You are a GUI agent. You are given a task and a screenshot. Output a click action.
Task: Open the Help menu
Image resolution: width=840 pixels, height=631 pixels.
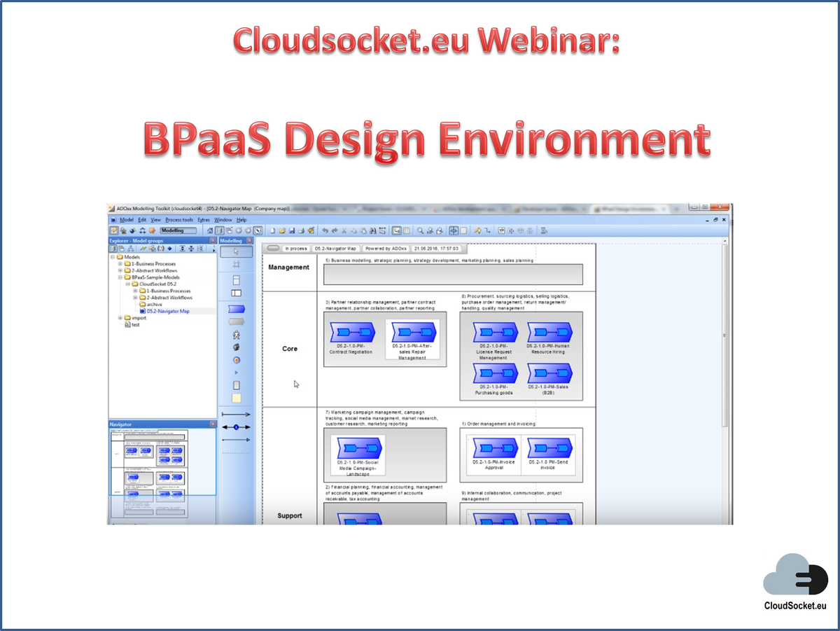point(241,220)
